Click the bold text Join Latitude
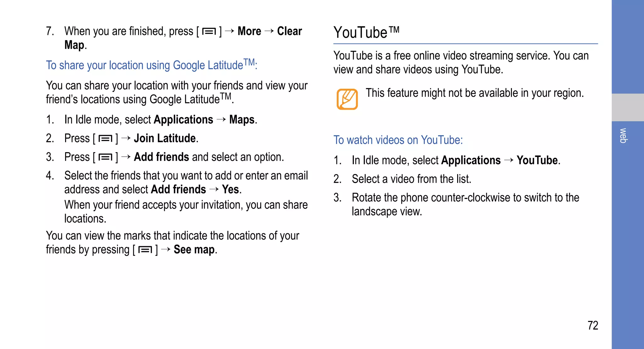The width and height of the screenshot is (644, 349). coord(165,138)
